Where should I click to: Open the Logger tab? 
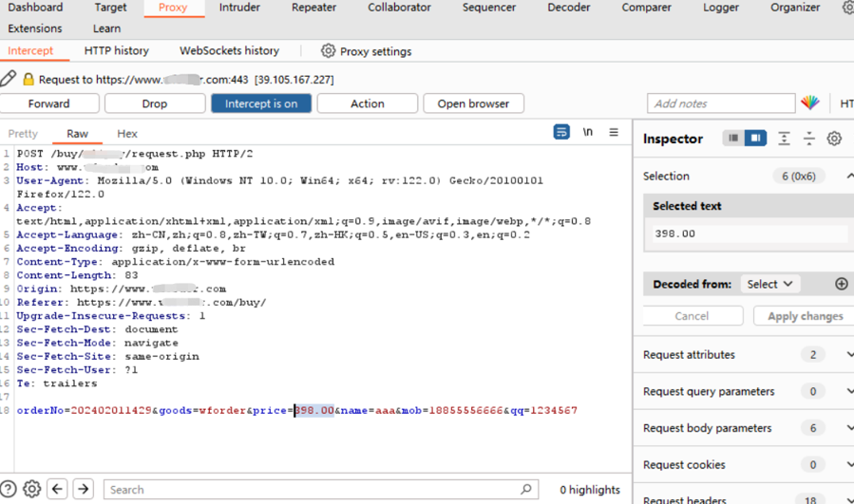721,8
